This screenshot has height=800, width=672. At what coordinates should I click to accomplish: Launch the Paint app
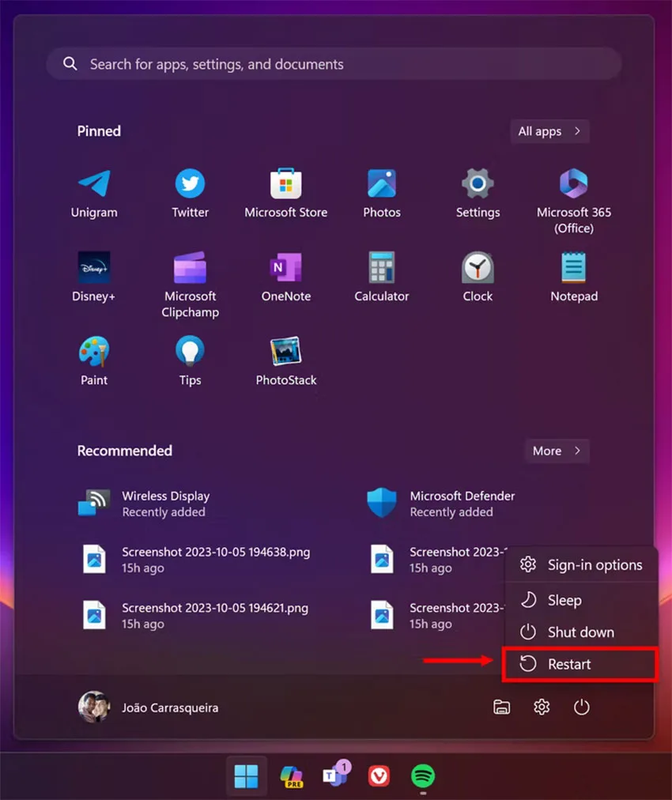(94, 361)
